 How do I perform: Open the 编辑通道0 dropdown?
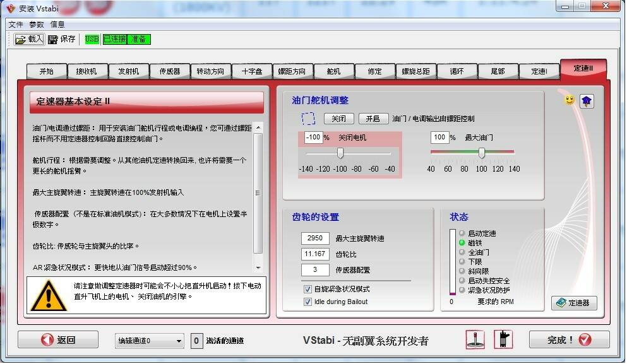tap(150, 341)
